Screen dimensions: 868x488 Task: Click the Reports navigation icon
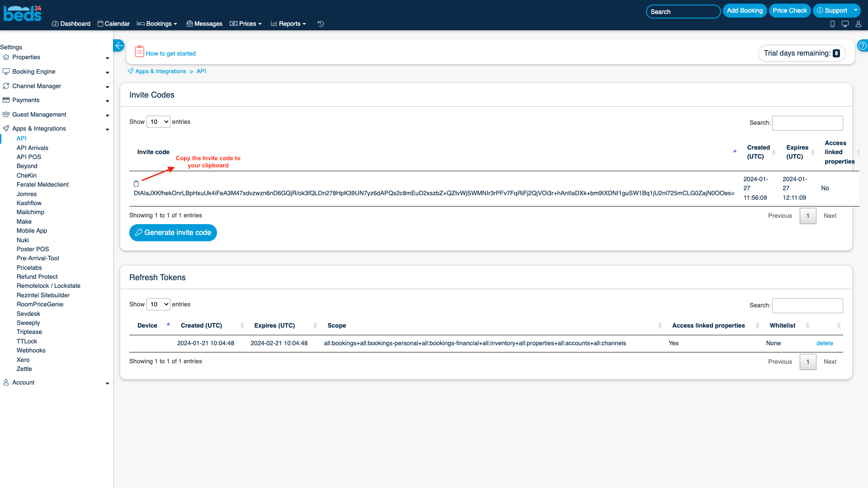pos(273,24)
